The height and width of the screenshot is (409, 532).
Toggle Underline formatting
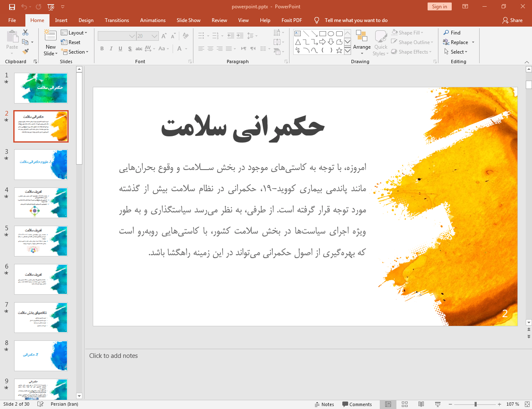120,49
